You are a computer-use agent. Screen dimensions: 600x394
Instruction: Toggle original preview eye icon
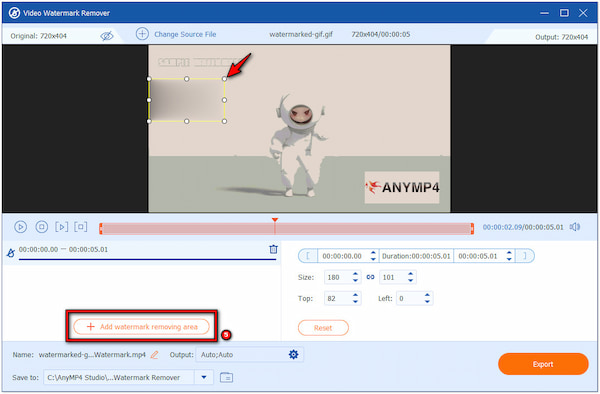point(107,36)
